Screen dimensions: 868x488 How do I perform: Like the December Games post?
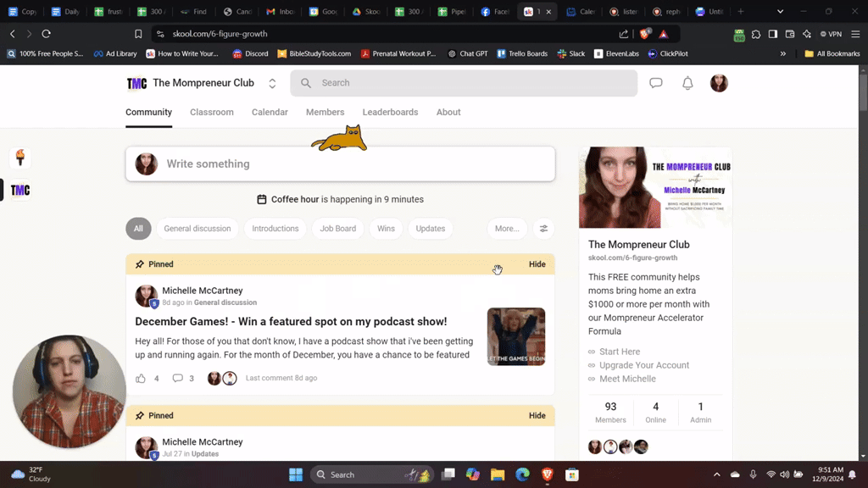coord(141,379)
